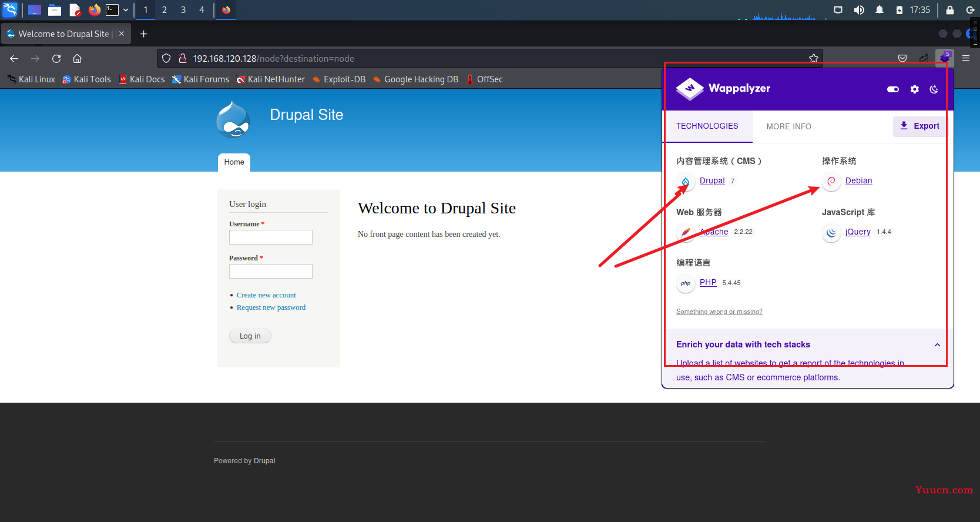Click the Log in button
This screenshot has height=522, width=980.
tap(250, 336)
